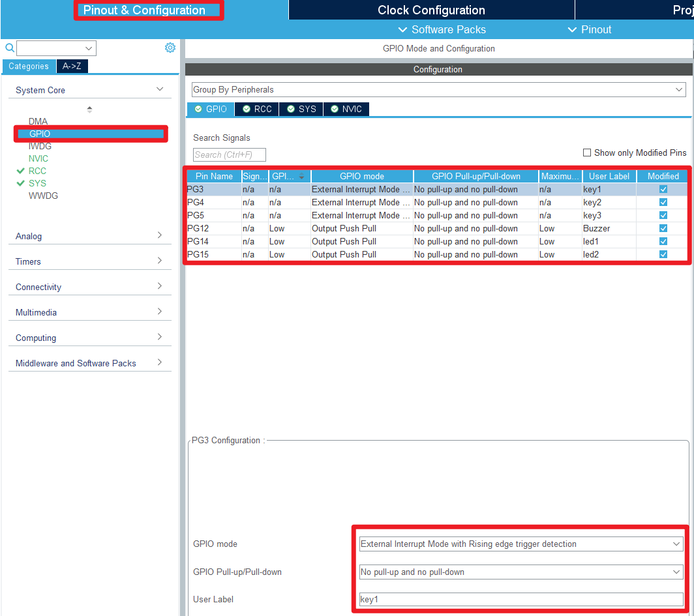
Task: Toggle Modified checkbox for PG5 row
Action: (x=663, y=215)
